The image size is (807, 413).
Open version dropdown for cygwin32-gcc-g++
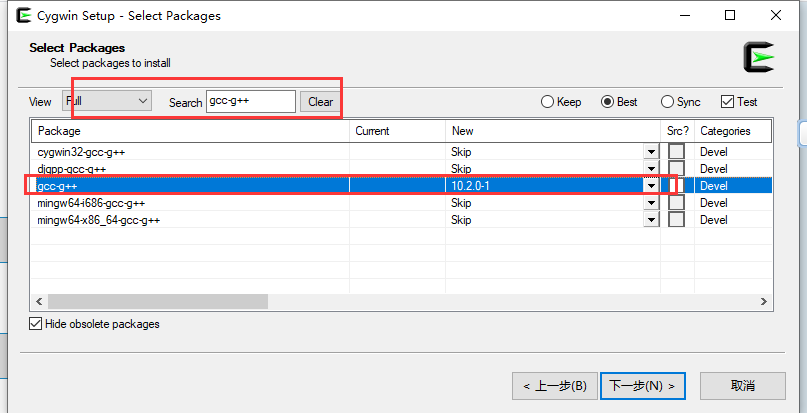coord(652,152)
